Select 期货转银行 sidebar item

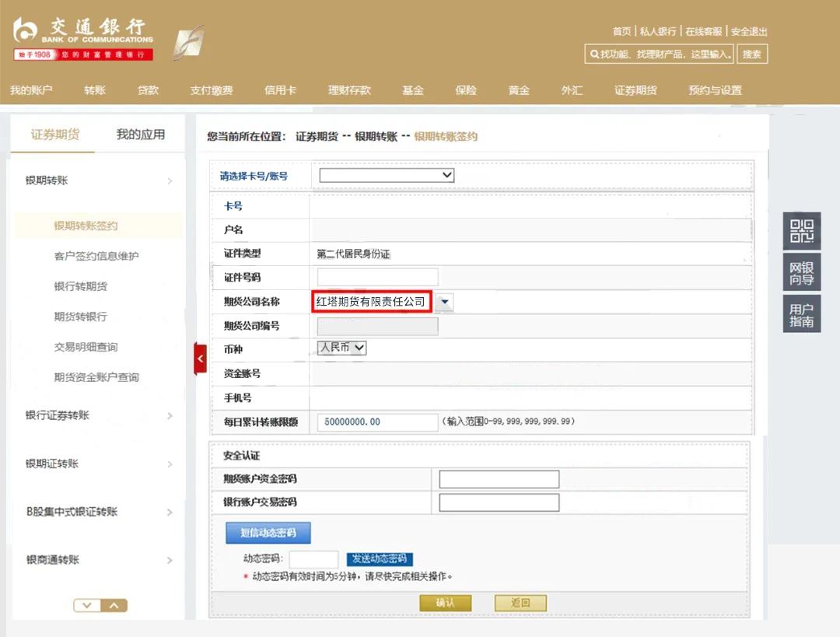pos(80,317)
